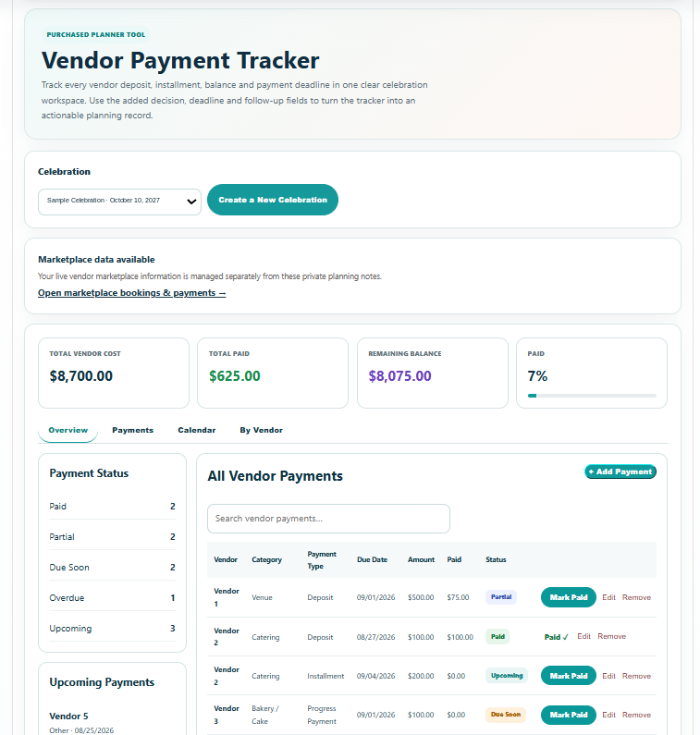700x735 pixels.
Task: Click the Upcoming status badge for Vendor 2
Action: [x=507, y=676]
